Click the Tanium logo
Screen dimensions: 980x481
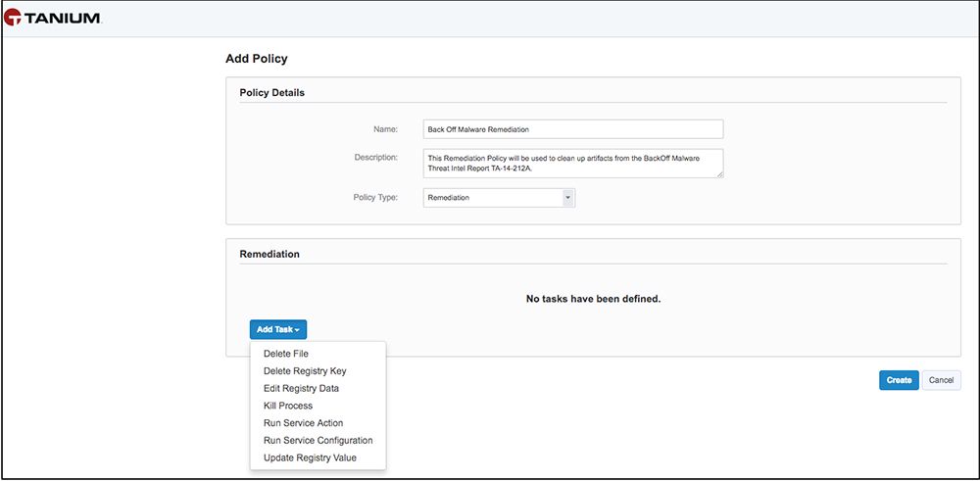coord(52,18)
